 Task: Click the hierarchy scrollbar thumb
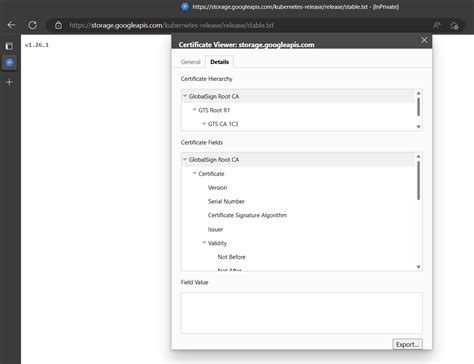(418, 107)
